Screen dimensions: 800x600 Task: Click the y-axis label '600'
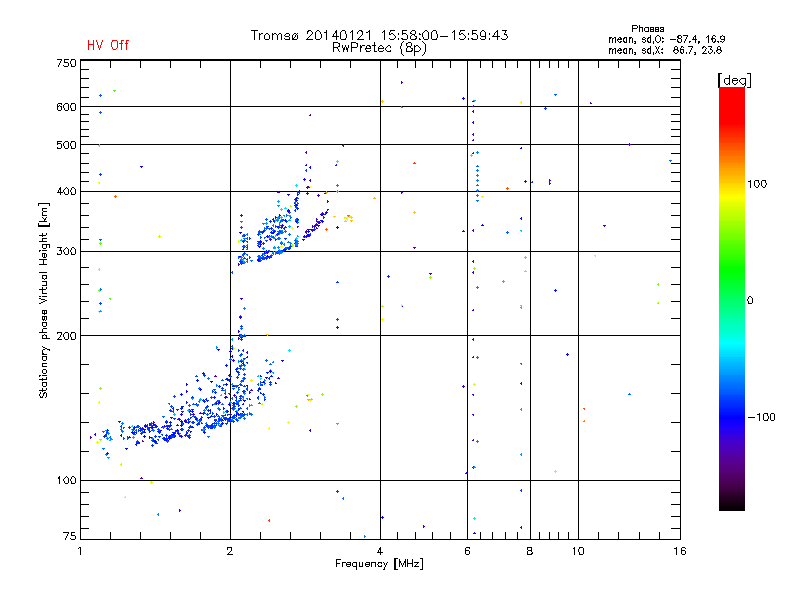click(66, 107)
